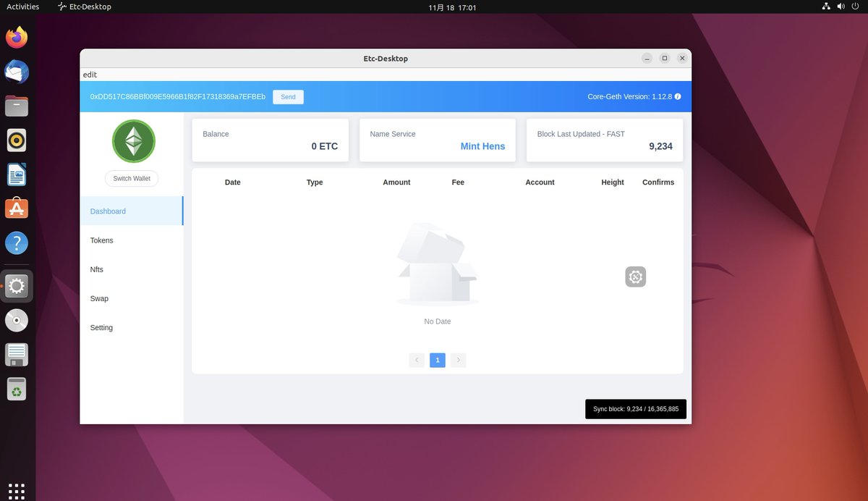Open the Trash in the dock
The height and width of the screenshot is (501, 868).
[x=17, y=389]
